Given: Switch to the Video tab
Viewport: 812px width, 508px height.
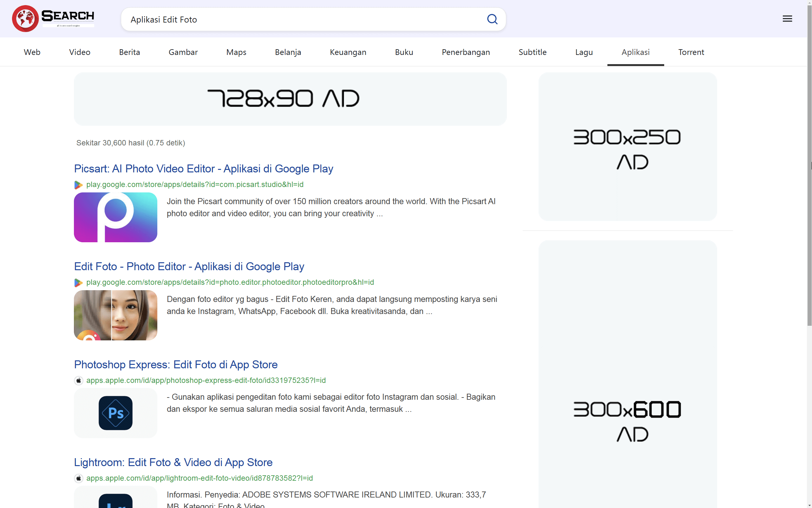Looking at the screenshot, I should (80, 52).
